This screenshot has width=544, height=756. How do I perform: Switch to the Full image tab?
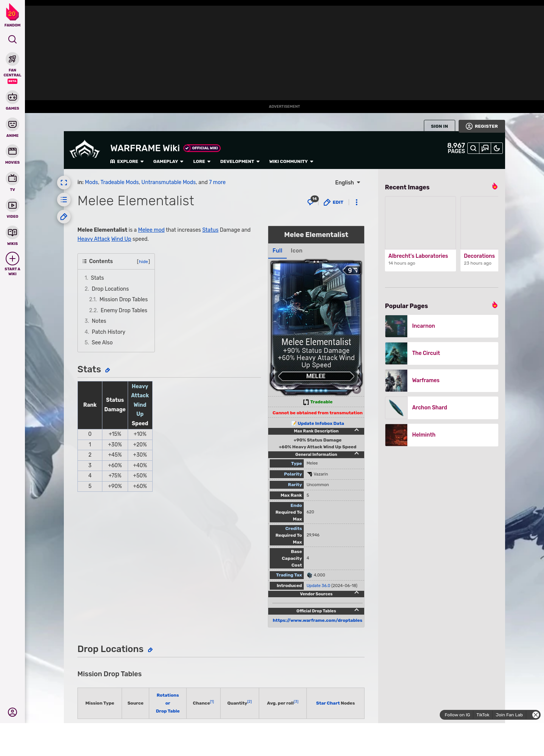pos(277,251)
